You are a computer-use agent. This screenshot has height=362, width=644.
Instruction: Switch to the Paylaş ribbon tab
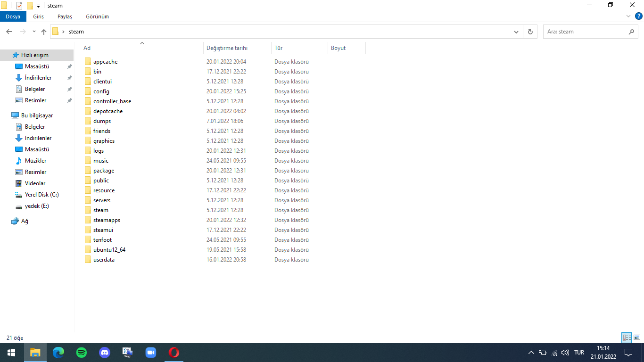coord(65,16)
